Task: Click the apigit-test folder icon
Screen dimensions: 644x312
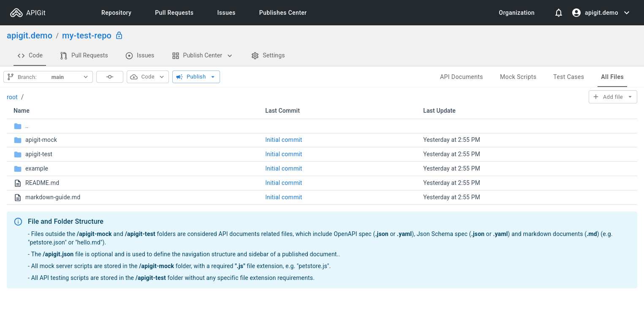Action: tap(18, 154)
